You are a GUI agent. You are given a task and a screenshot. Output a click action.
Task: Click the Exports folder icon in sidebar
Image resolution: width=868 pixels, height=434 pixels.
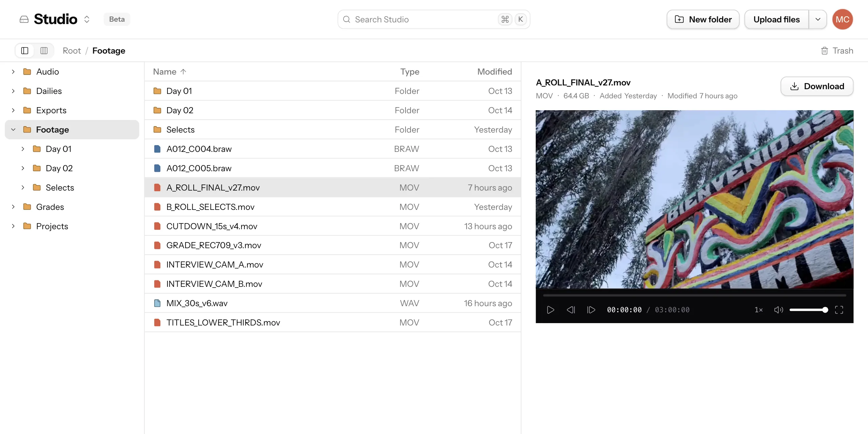coord(27,110)
